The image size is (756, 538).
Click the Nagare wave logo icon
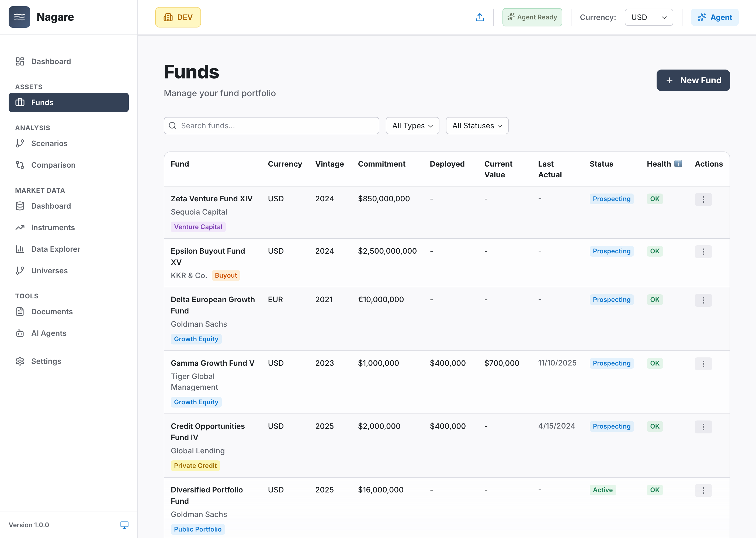click(x=19, y=17)
